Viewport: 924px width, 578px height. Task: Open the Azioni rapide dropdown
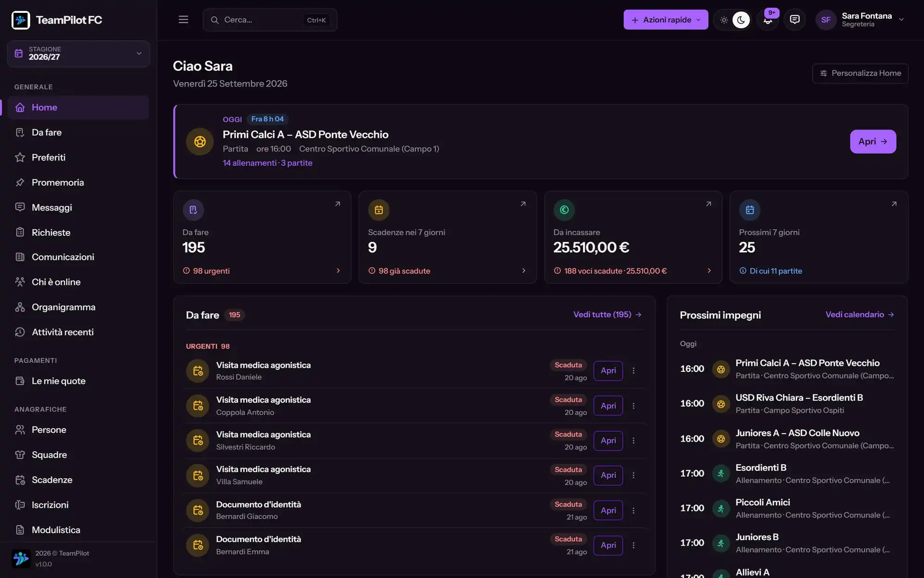click(666, 20)
